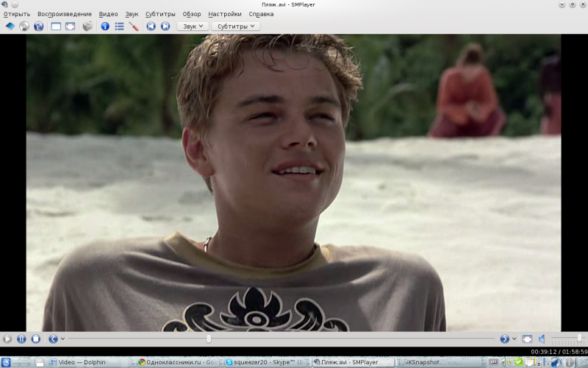This screenshot has width=588, height=368.
Task: Click the Open file toolbar icon
Action: (x=10, y=26)
